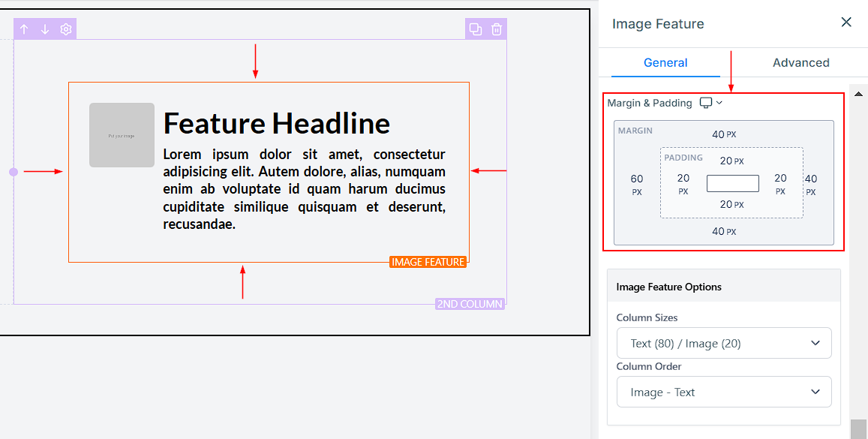Click the Feature Headline text

277,123
